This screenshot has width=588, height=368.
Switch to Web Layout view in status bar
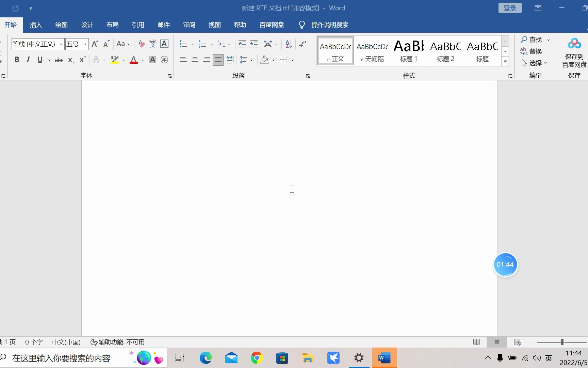tap(517, 342)
